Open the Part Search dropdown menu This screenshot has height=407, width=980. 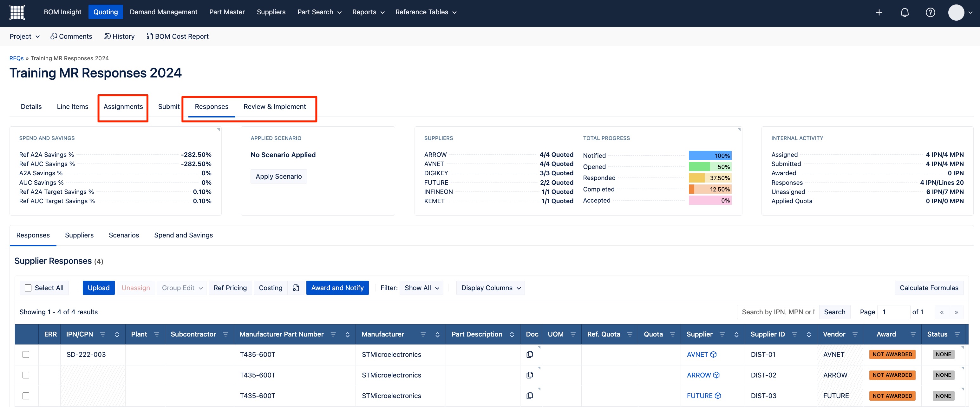tap(319, 12)
